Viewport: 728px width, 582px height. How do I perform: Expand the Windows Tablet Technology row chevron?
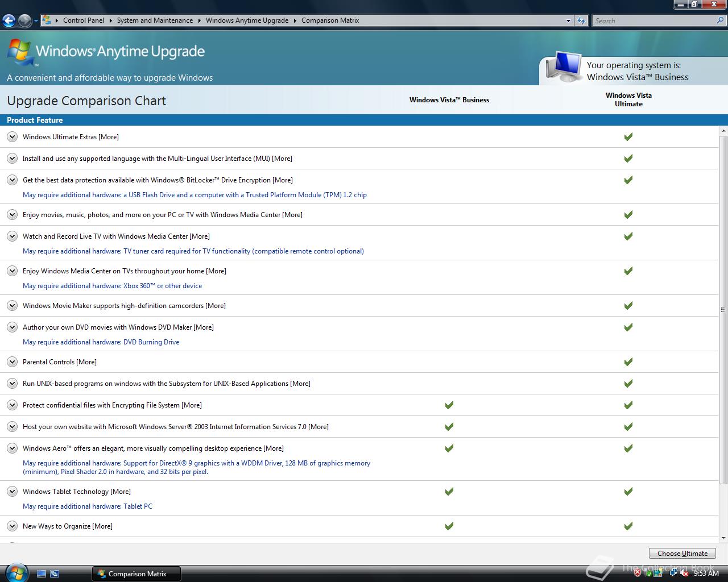(12, 492)
